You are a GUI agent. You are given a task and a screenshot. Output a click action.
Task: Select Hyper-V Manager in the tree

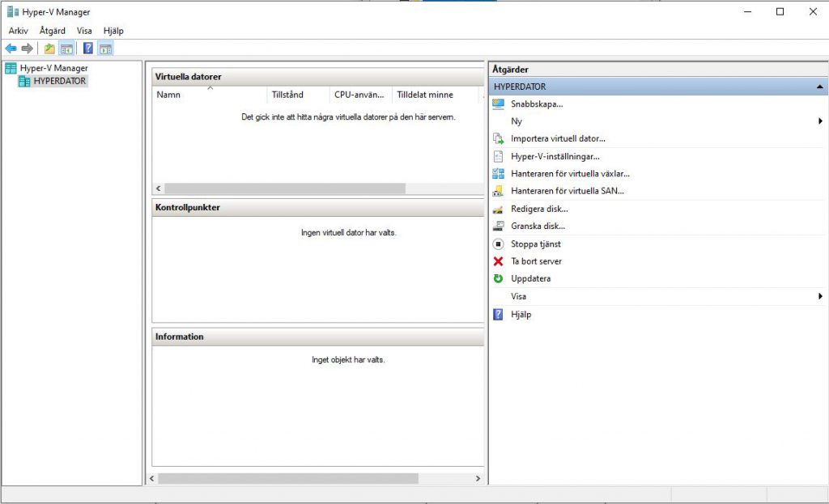[54, 68]
